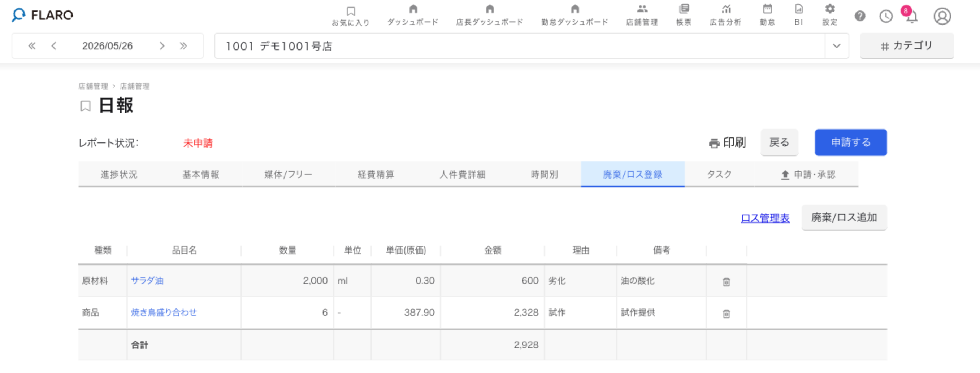Click the 備考 column header
The width and height of the screenshot is (980, 373).
[x=661, y=250]
